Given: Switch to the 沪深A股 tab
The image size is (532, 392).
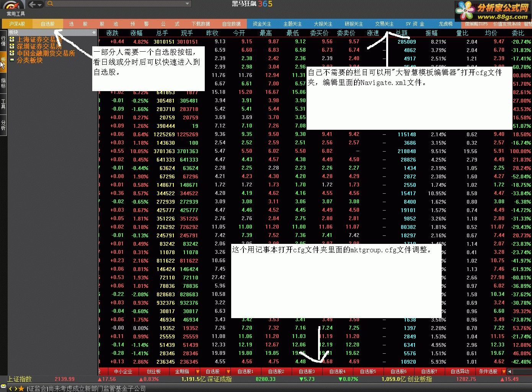Looking at the screenshot, I should click(17, 24).
